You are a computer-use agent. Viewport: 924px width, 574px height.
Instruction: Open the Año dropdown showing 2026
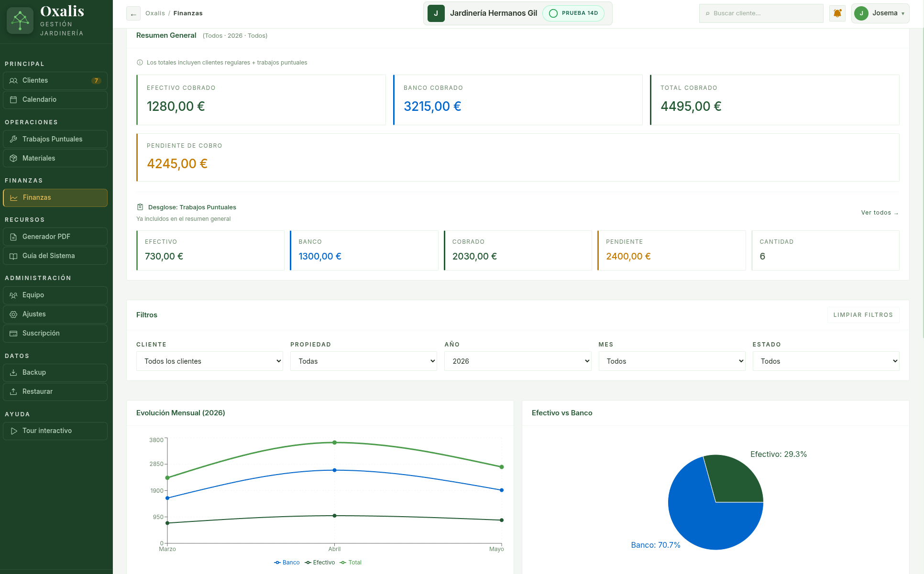518,361
